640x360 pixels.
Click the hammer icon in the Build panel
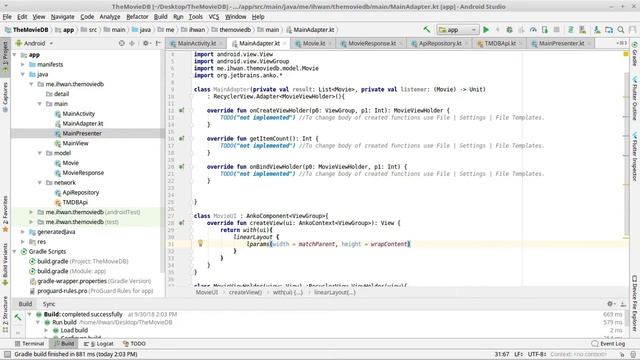(x=18, y=317)
